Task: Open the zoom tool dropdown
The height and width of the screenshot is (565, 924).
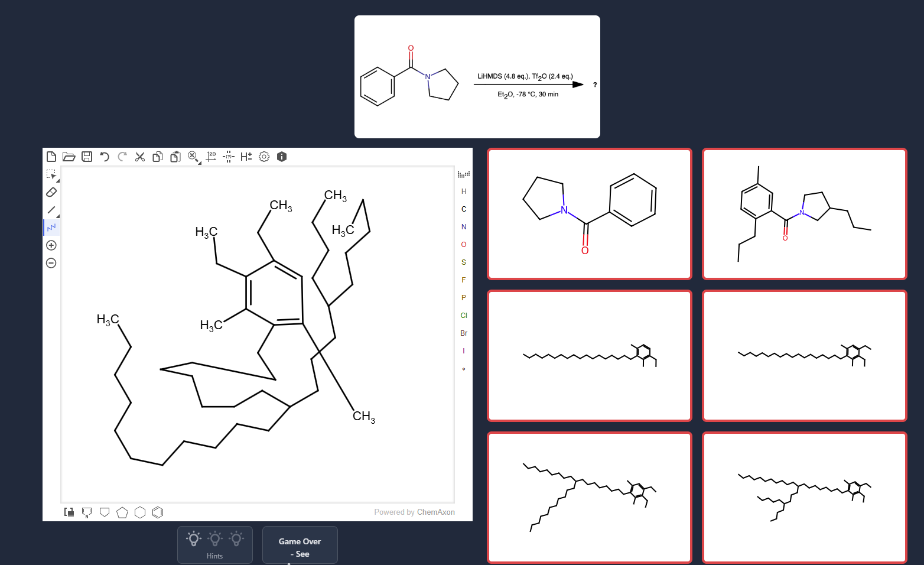Action: [199, 163]
